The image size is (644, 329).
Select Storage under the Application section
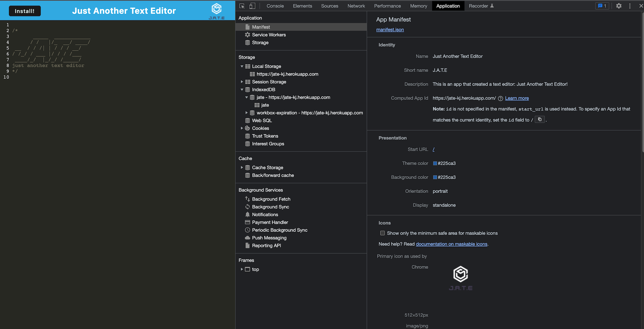click(260, 43)
